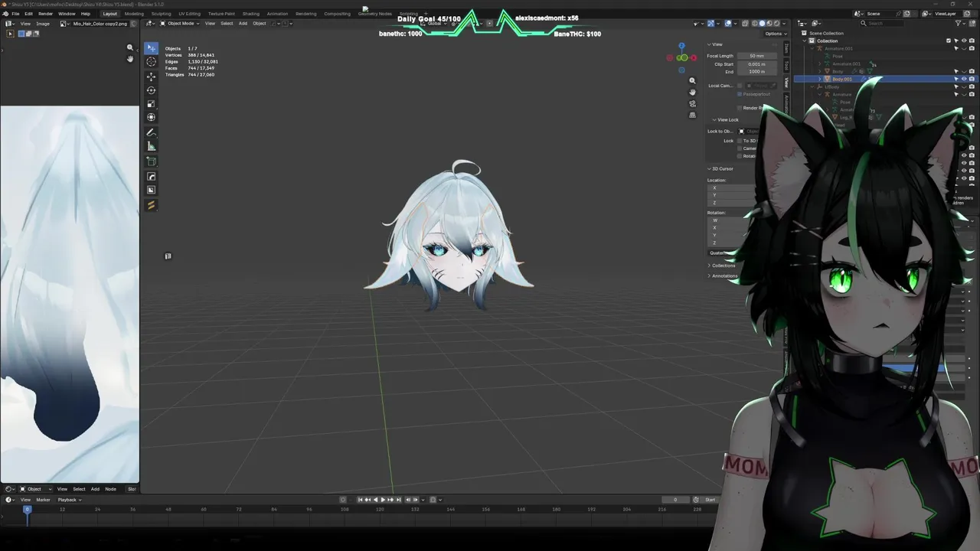Select the 3D Cursor tool
This screenshot has width=980, height=551.
(x=151, y=62)
